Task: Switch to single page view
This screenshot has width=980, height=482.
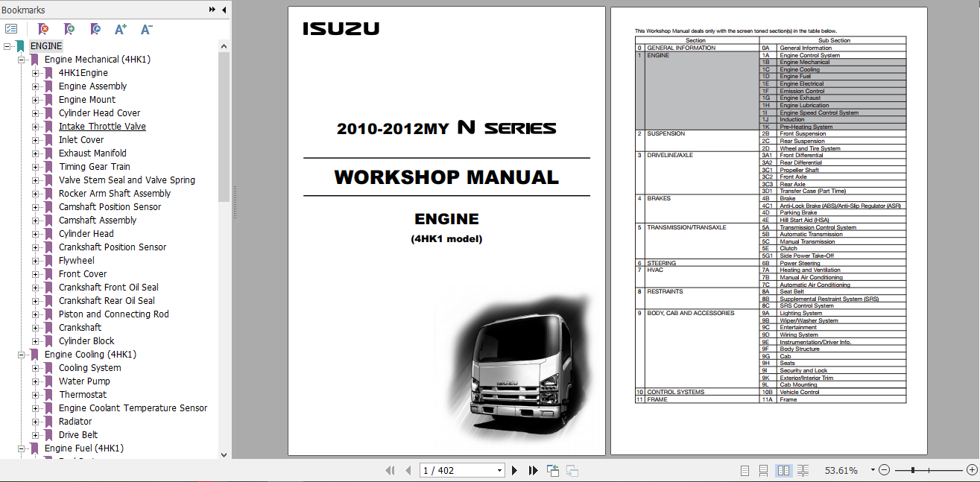Action: click(x=745, y=470)
